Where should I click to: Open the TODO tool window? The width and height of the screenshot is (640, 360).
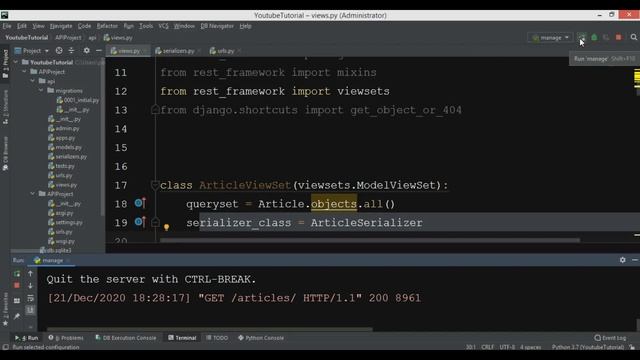click(x=217, y=338)
